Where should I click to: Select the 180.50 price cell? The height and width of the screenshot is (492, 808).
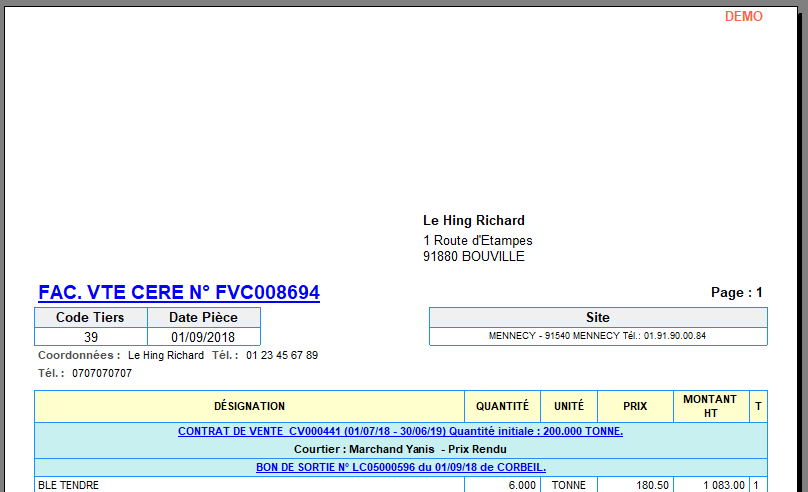click(x=651, y=485)
